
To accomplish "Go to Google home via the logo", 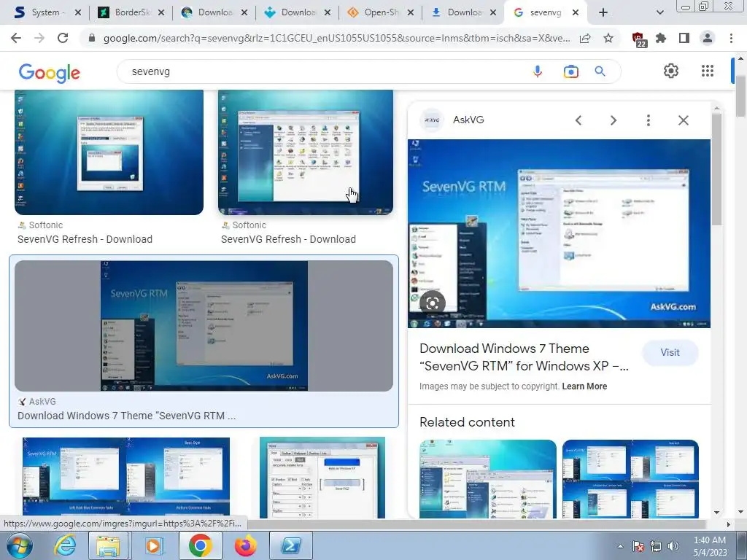I will pyautogui.click(x=50, y=72).
